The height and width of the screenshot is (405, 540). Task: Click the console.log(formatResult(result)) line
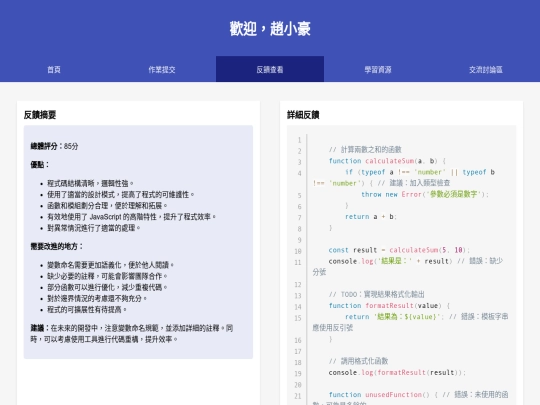click(397, 373)
